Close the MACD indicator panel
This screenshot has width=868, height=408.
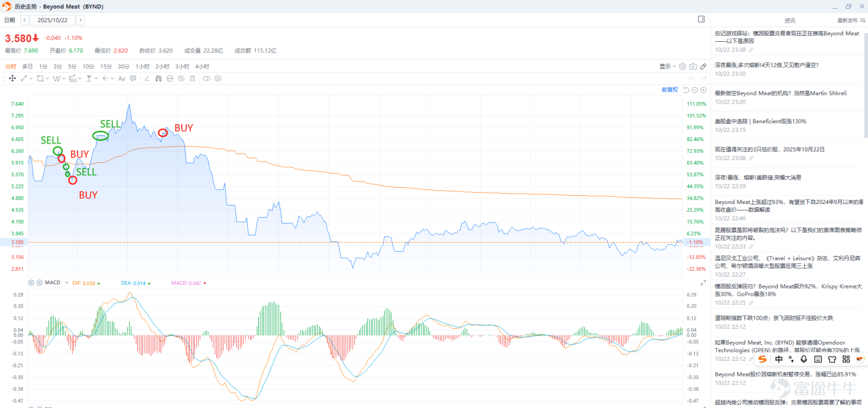pos(40,283)
